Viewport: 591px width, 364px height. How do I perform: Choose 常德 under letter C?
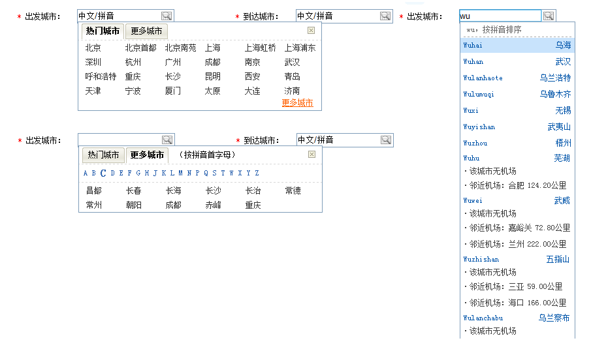tap(293, 190)
